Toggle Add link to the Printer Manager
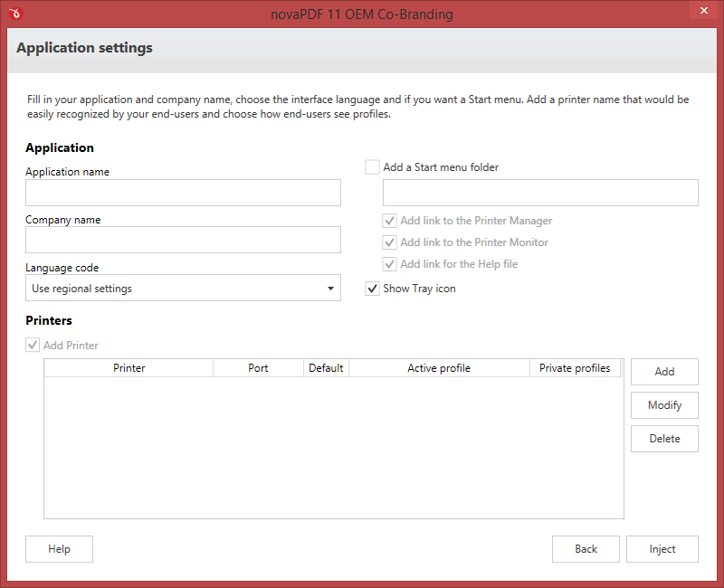 pos(390,221)
